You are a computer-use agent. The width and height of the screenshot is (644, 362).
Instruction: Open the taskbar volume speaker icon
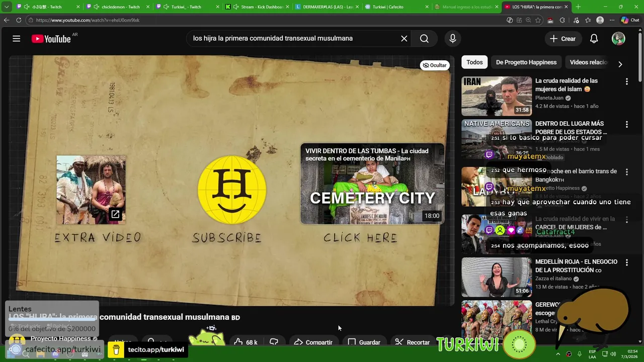coord(613,354)
